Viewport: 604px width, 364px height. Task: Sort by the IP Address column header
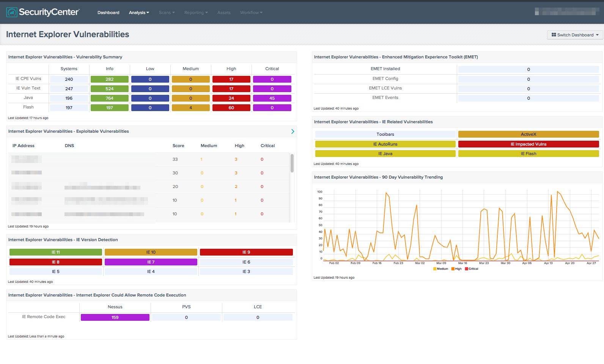click(24, 146)
